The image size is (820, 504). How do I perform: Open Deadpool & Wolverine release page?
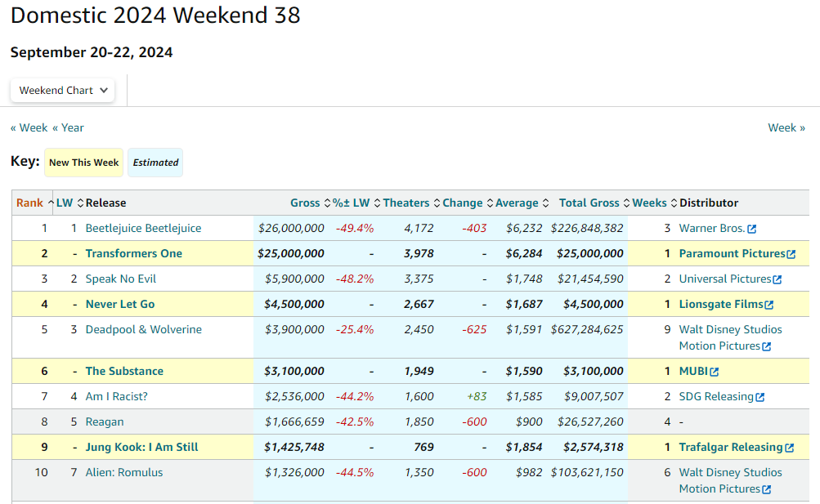[x=144, y=329]
